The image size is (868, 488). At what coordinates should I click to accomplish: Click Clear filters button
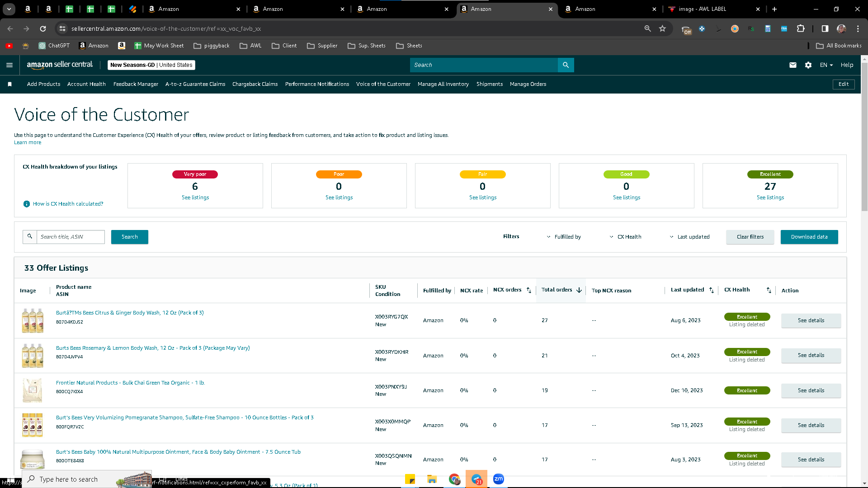750,237
